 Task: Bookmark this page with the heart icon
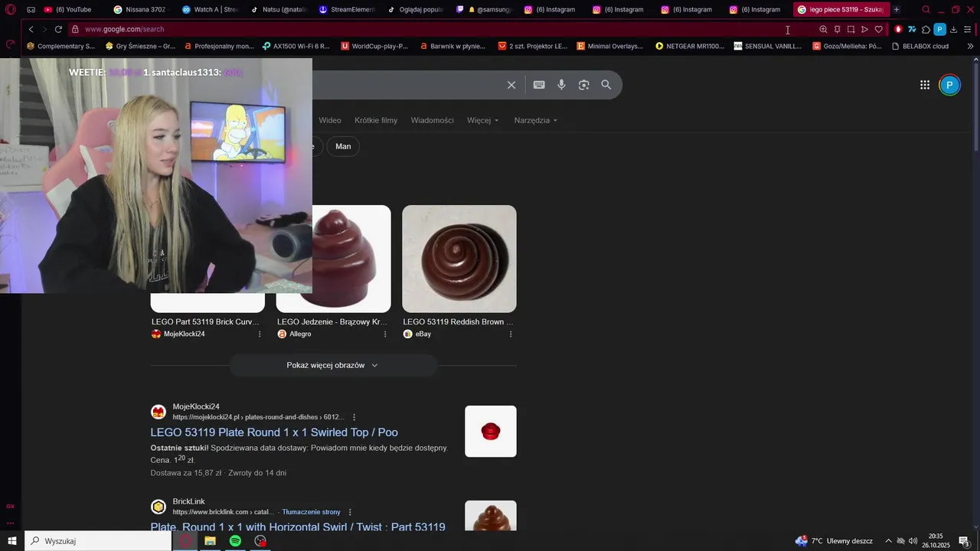[x=878, y=29]
